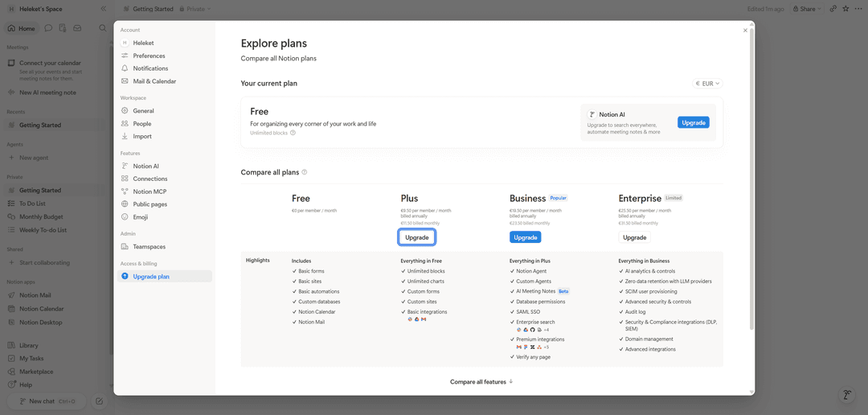Click the Verify any page highlight
This screenshot has width=868, height=415.
coord(533,357)
